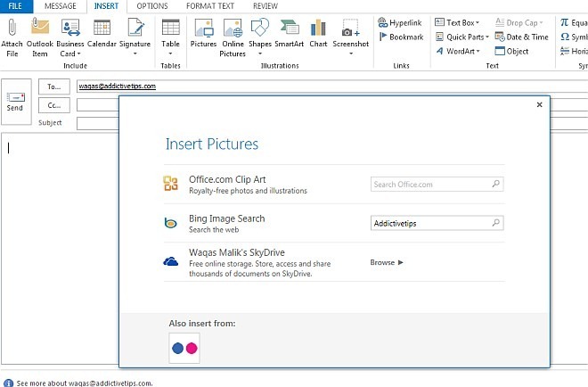Open the WordArt dropdown
This screenshot has height=387, width=588.
point(478,52)
